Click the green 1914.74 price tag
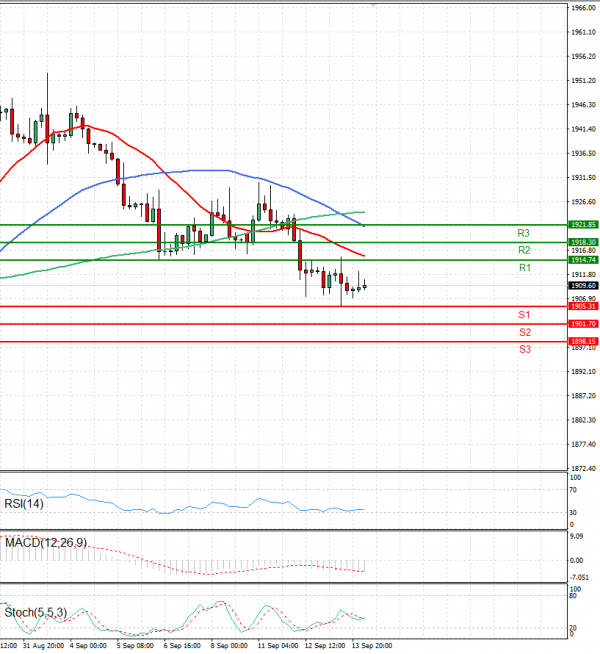The image size is (600, 654). coord(582,260)
